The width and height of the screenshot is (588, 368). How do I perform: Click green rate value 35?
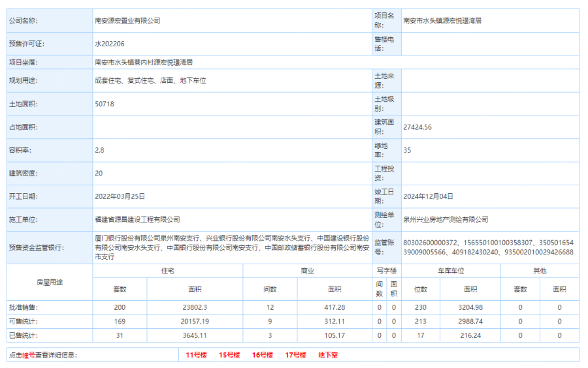click(x=407, y=150)
